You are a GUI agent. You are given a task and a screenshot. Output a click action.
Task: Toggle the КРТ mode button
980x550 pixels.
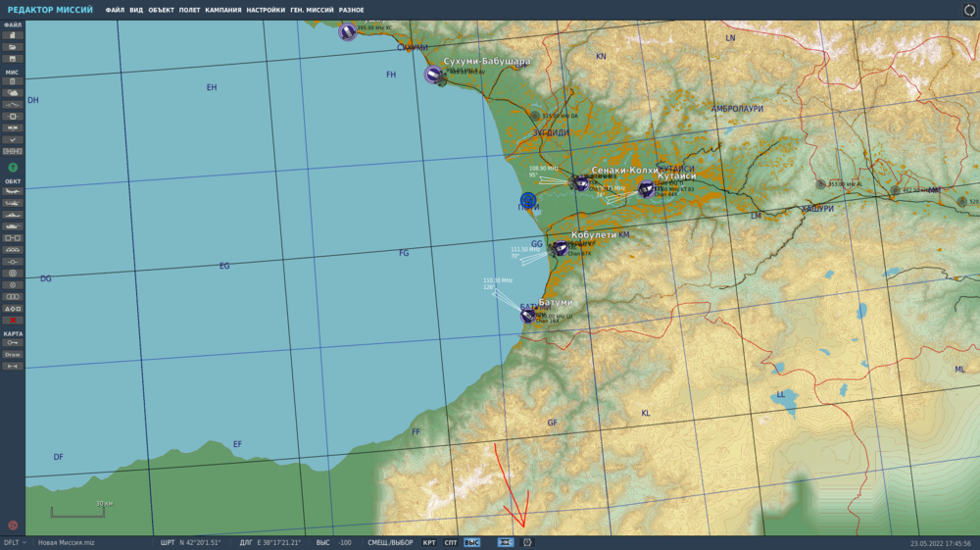[429, 542]
